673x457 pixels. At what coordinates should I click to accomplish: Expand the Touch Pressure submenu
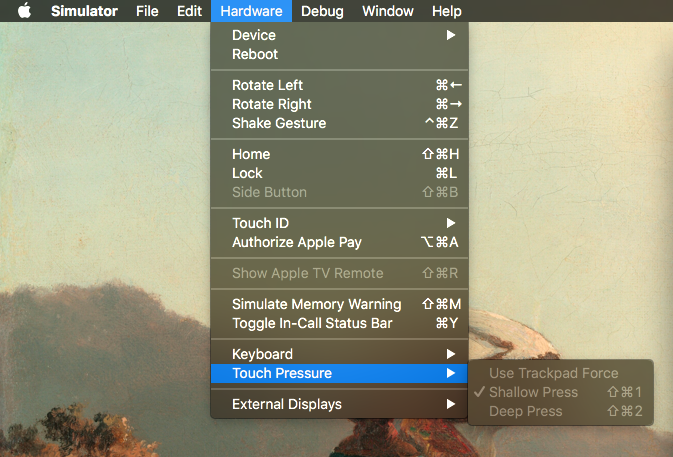tap(339, 373)
